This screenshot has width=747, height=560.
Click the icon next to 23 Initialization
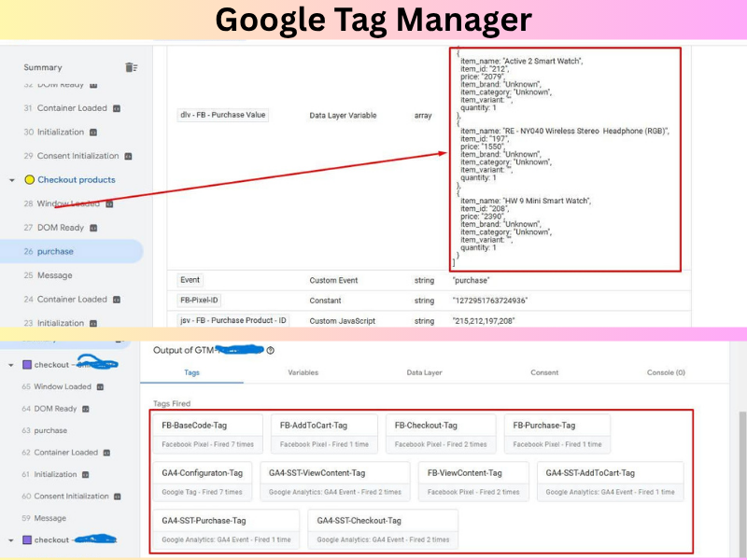(x=93, y=323)
